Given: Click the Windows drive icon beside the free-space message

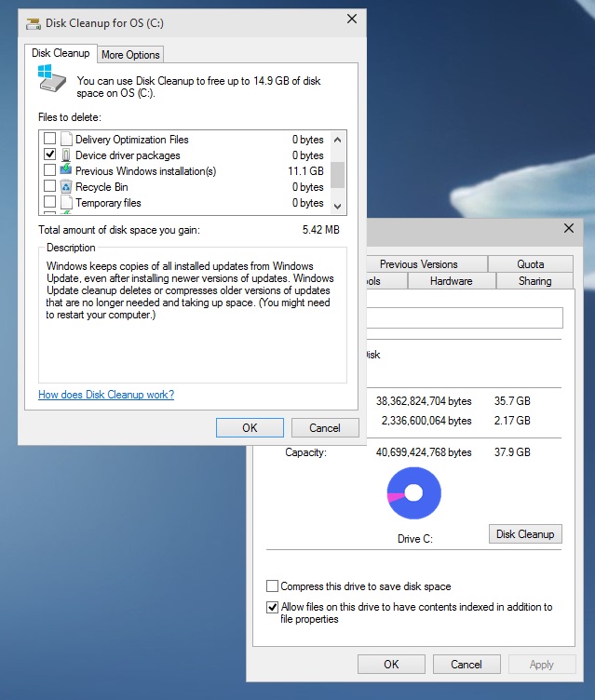Looking at the screenshot, I should (51, 78).
